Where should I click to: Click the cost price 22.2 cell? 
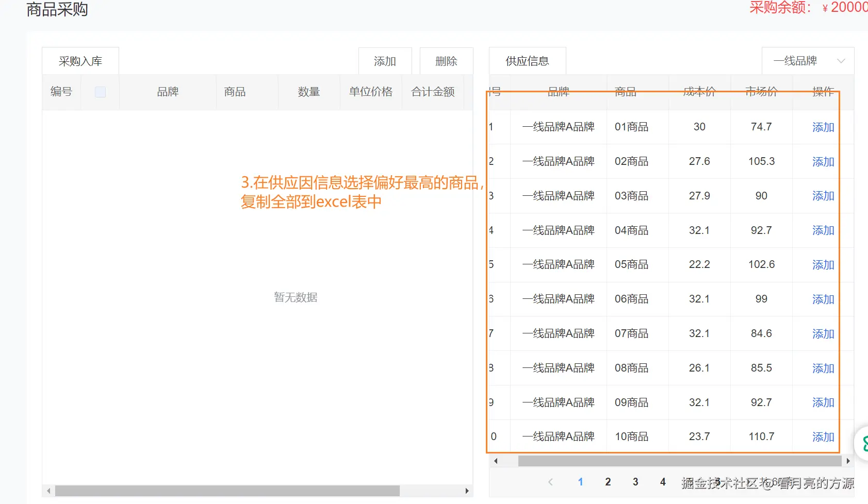pyautogui.click(x=699, y=264)
